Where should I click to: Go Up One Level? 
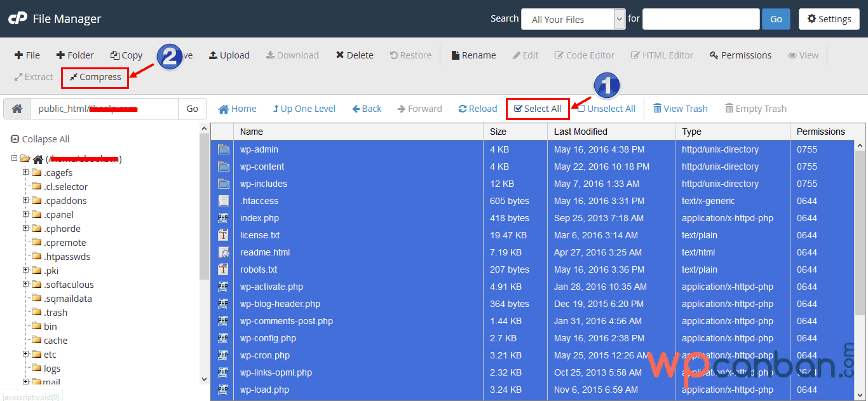coord(304,109)
